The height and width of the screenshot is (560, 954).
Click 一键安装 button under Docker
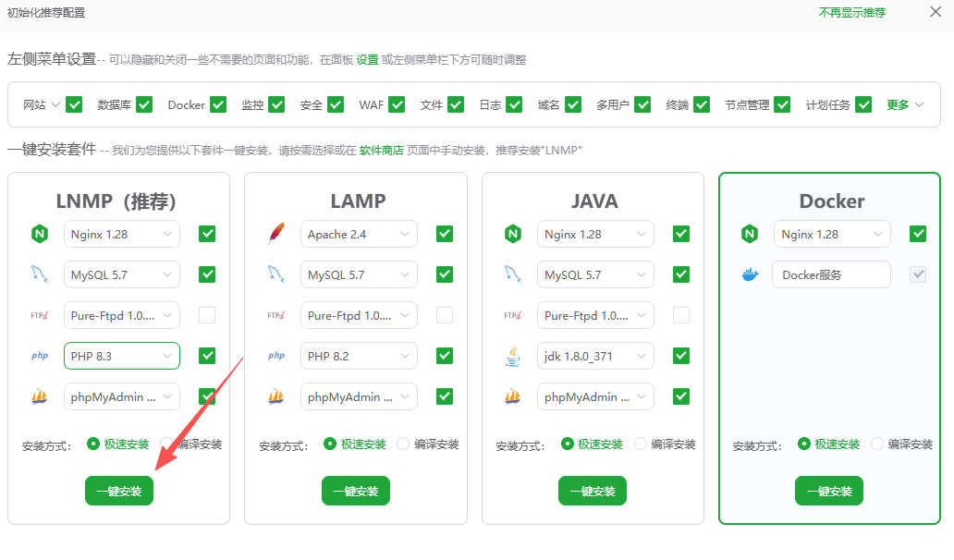[x=829, y=491]
